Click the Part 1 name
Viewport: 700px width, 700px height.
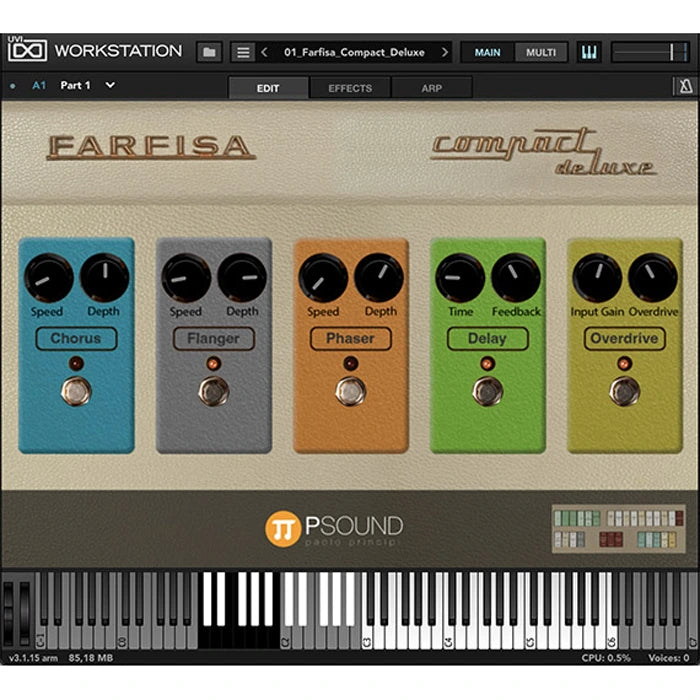click(x=75, y=85)
